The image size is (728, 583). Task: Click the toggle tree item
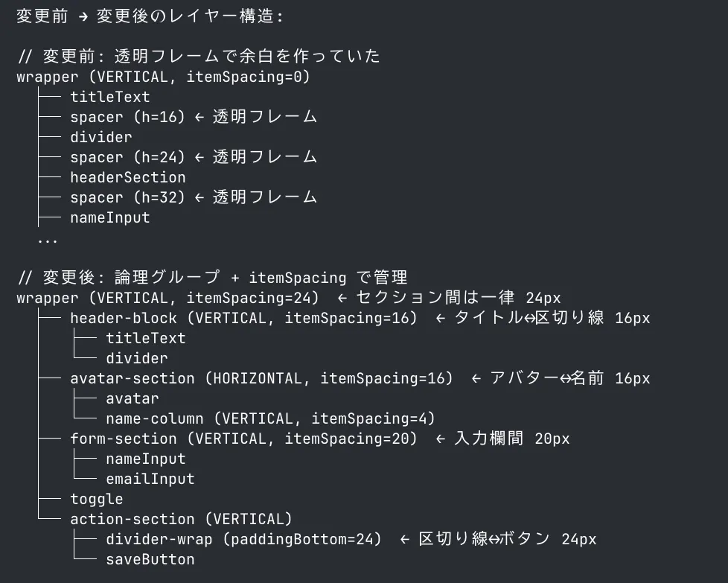point(97,500)
